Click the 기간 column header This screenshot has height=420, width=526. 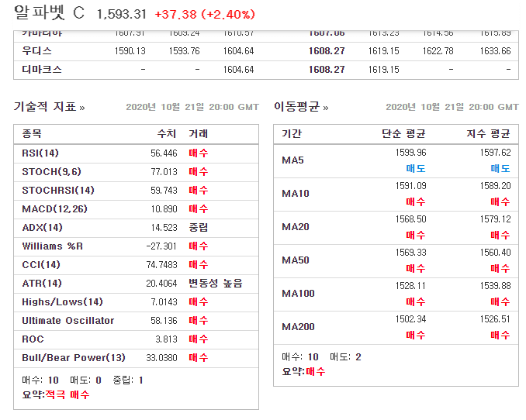(x=292, y=134)
